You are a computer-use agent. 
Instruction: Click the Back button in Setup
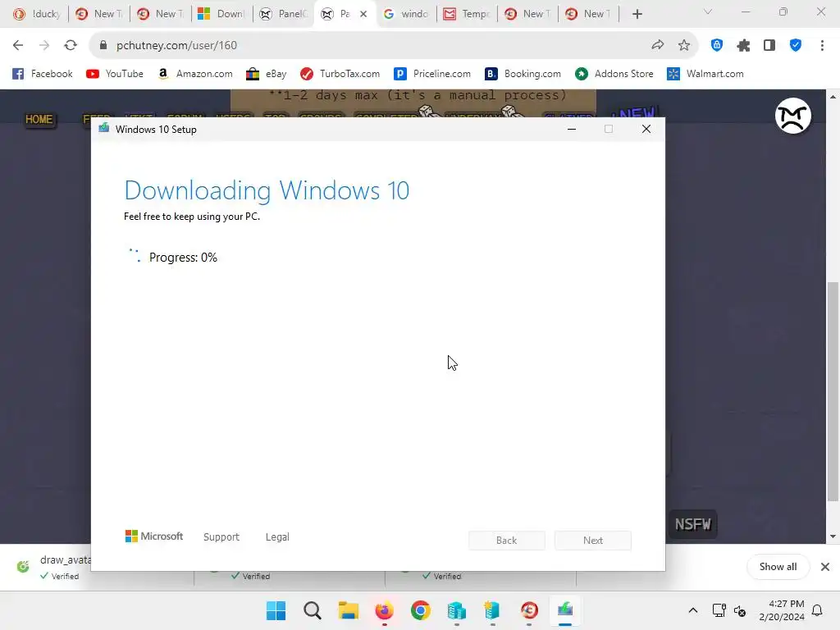coord(506,541)
